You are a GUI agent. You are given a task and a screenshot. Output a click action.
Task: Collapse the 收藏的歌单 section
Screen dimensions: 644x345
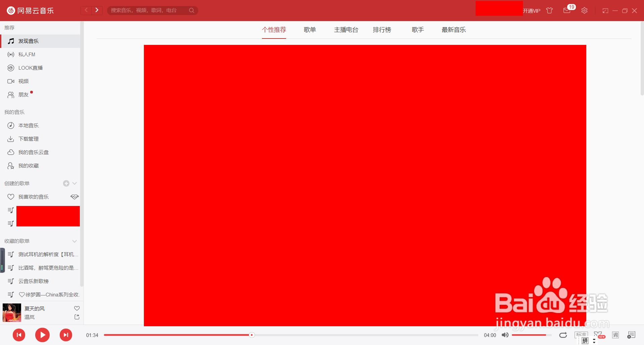coord(74,241)
